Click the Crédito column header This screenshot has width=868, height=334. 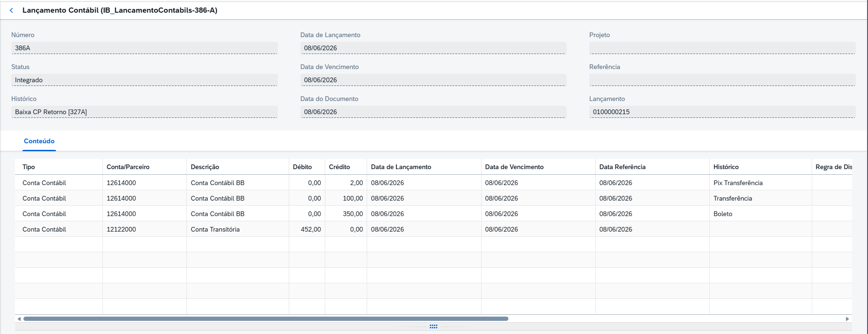pyautogui.click(x=346, y=167)
